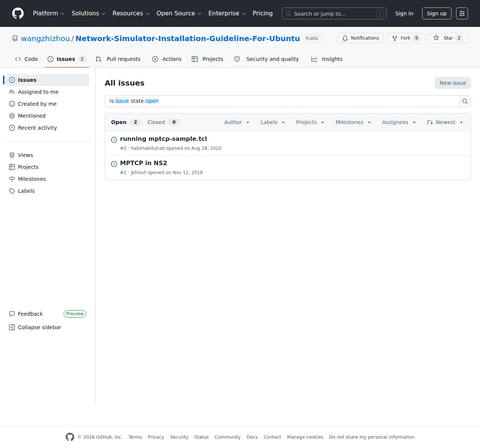Click the Security shield icon in repo tabs

237,59
